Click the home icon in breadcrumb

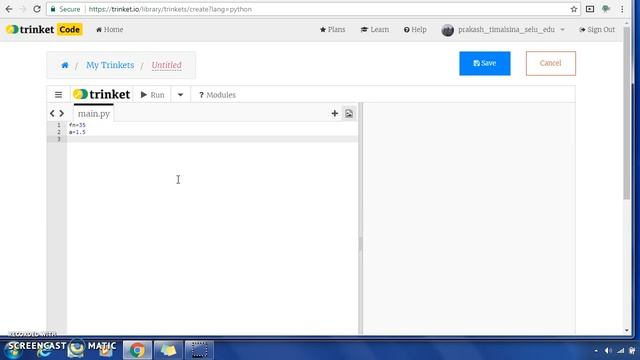point(65,65)
